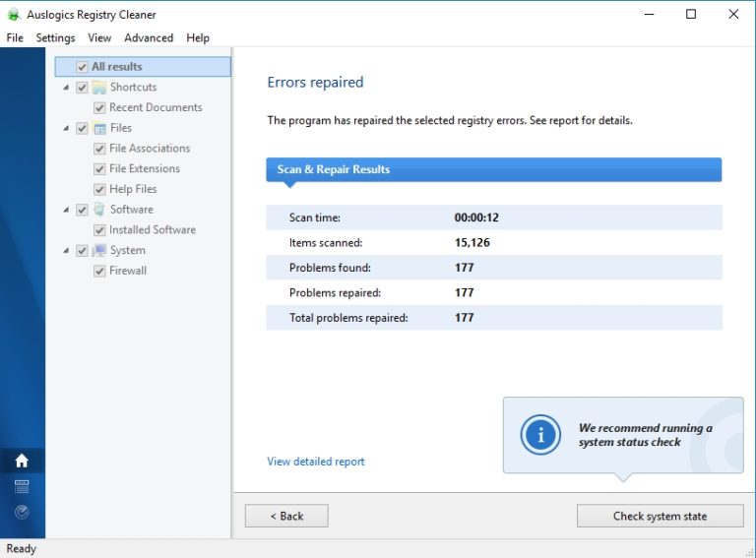This screenshot has width=756, height=558.
Task: Click the Scan & Repair Results header
Action: (494, 169)
